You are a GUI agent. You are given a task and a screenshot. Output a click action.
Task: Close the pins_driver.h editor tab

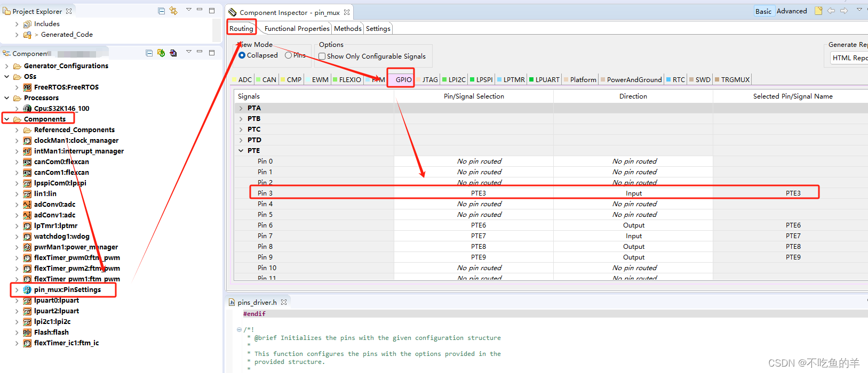(284, 302)
